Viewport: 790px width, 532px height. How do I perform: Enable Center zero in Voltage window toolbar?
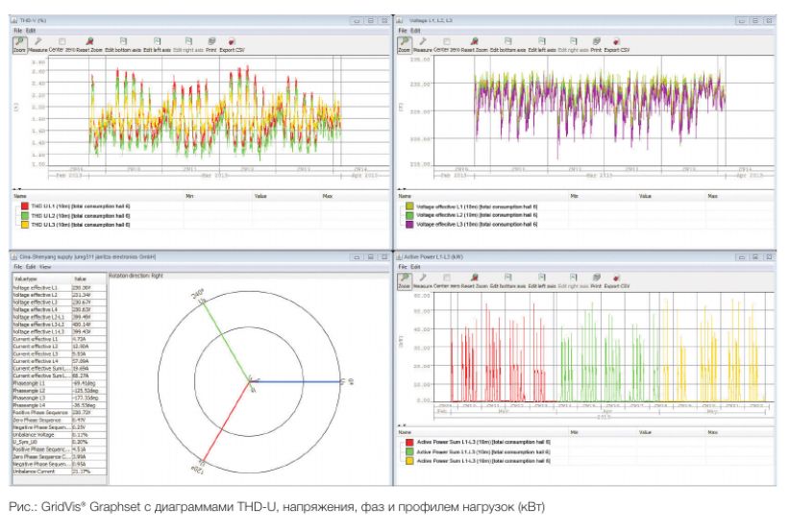point(447,41)
